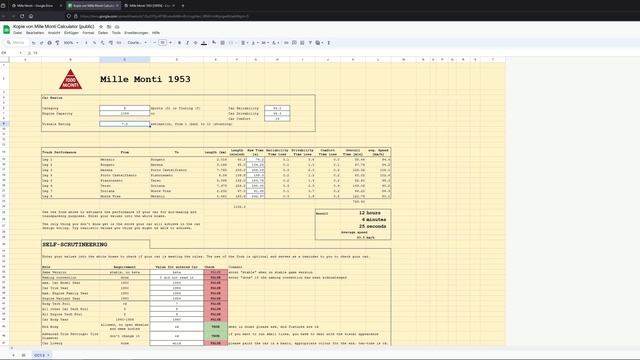Screen dimensions: 640x360
Task: Decrease font size with minus button
Action: [155, 42]
